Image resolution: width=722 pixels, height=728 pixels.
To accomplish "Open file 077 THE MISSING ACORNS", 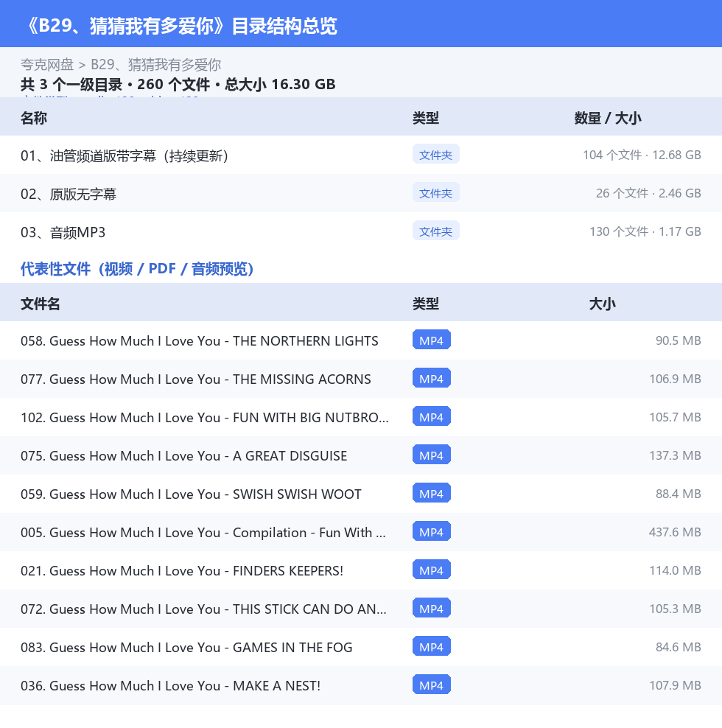I will tap(195, 379).
